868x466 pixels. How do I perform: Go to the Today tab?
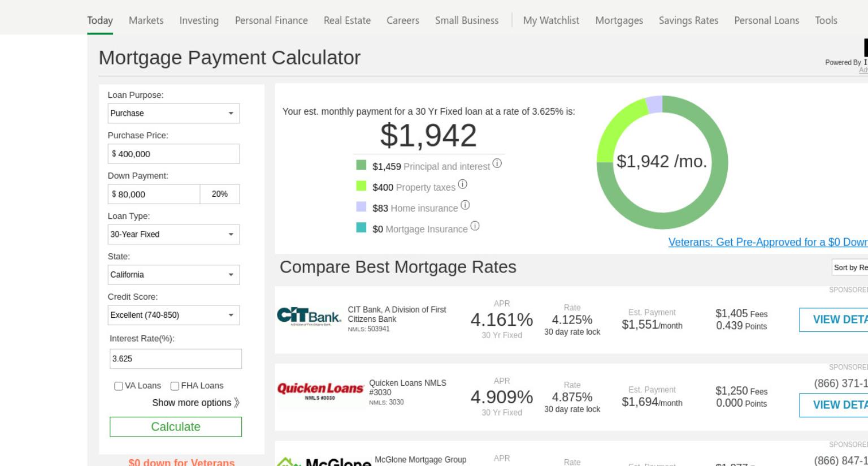(x=100, y=20)
